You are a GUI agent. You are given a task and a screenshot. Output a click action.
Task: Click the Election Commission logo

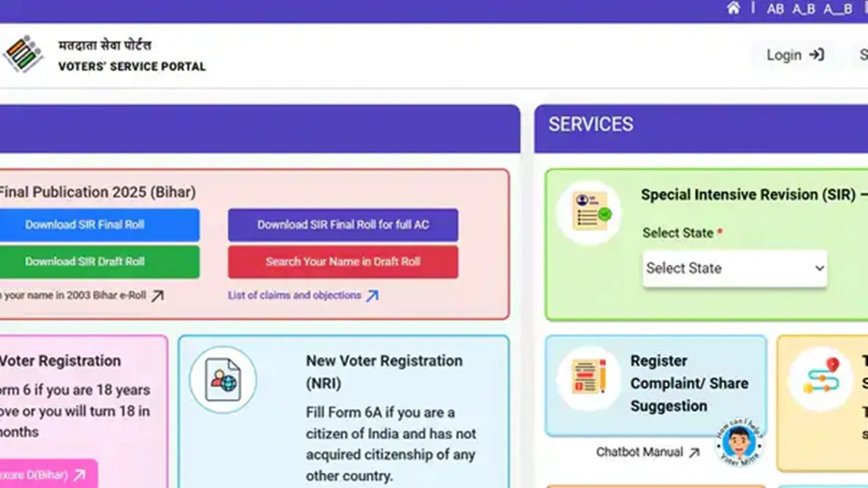click(23, 54)
